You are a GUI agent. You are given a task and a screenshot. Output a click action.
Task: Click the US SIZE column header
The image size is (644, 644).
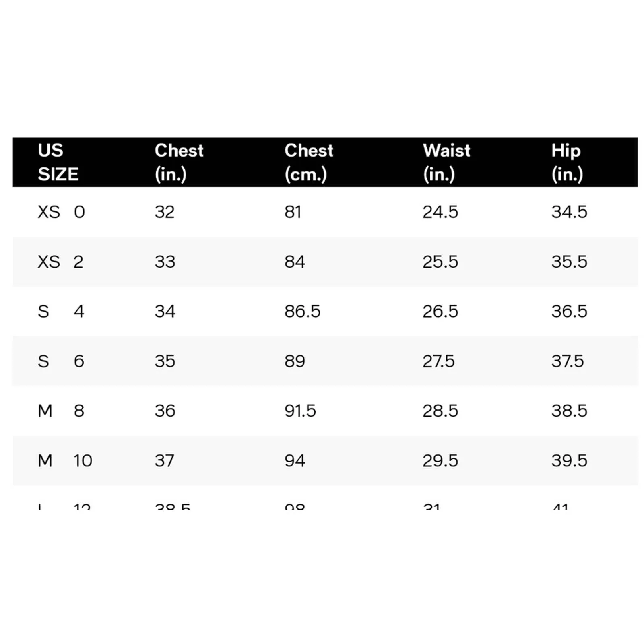[58, 162]
